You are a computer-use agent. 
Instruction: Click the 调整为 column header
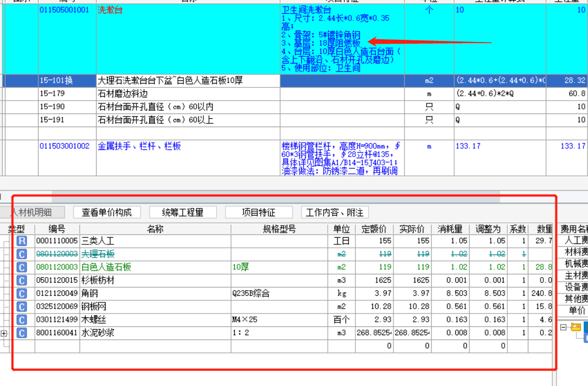click(488, 229)
